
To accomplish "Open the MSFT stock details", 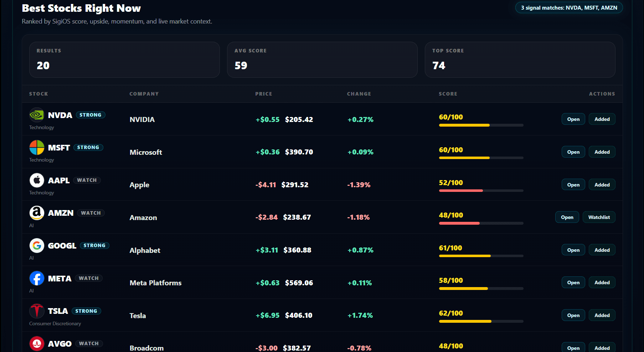I will pyautogui.click(x=573, y=152).
